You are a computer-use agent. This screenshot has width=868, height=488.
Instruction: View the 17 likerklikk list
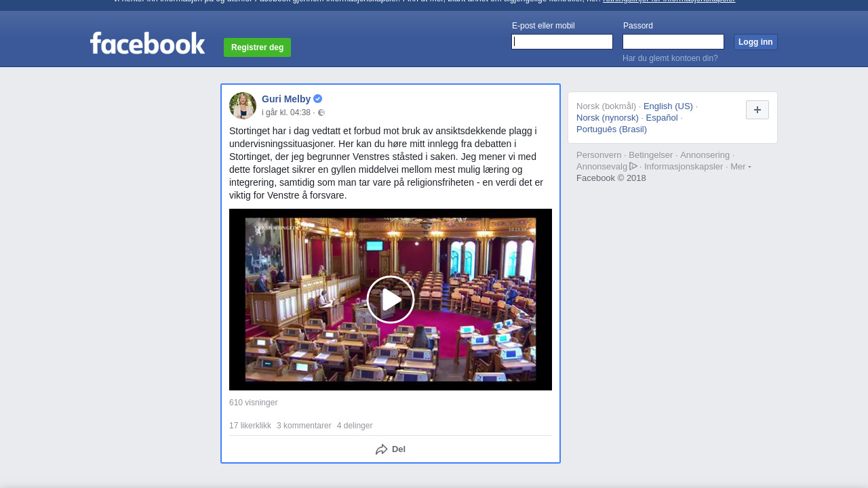pos(250,426)
